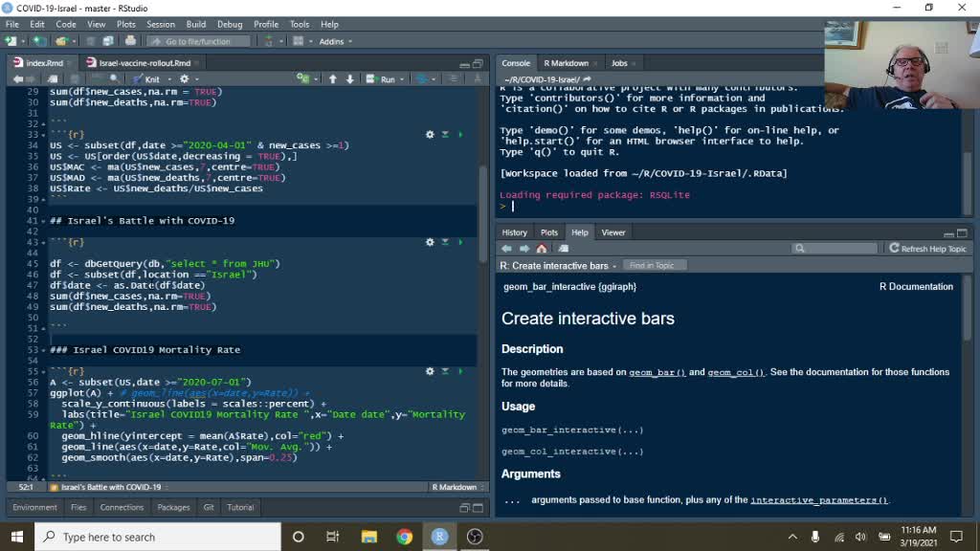Viewport: 980px width, 551px height.
Task: Switch to R Markdown console tab
Action: point(566,63)
